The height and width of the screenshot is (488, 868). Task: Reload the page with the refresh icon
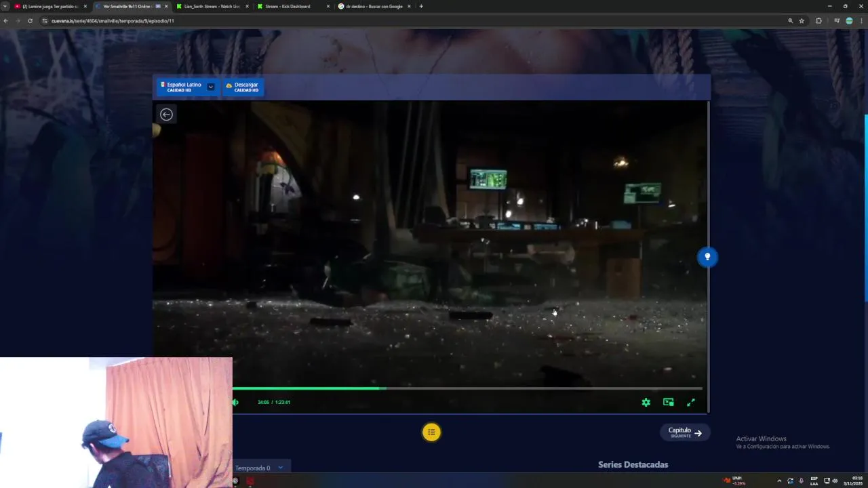click(30, 21)
